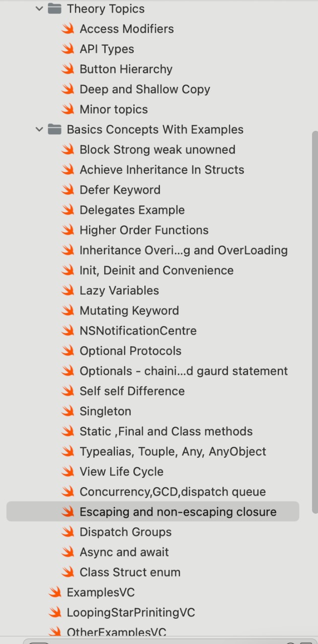This screenshot has height=644, width=318.
Task: Click the folder icon of Basics Concepts With Examples
Action: coord(54,129)
